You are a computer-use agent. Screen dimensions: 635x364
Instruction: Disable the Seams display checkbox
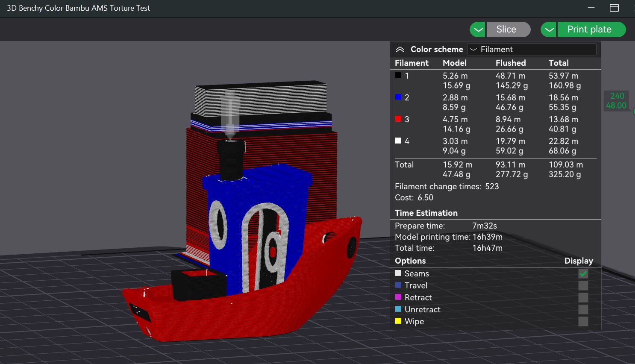click(x=583, y=273)
